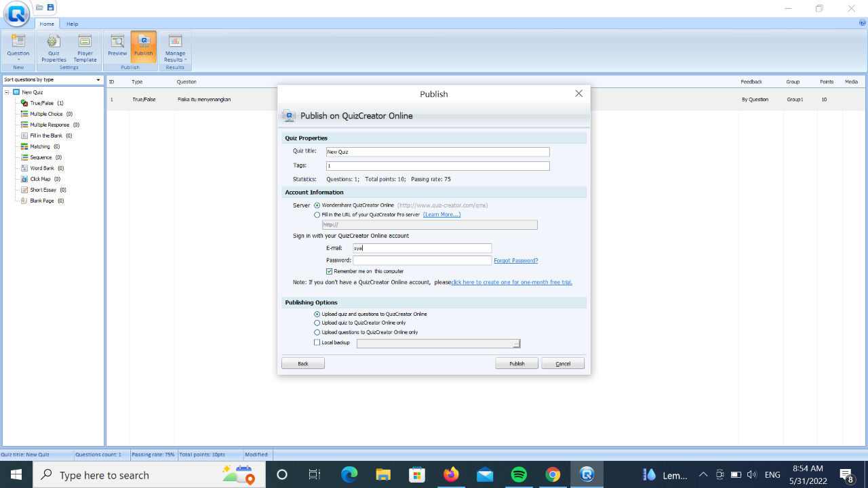Switch to the Help ribbon tab
This screenshot has height=488, width=868.
[72, 24]
